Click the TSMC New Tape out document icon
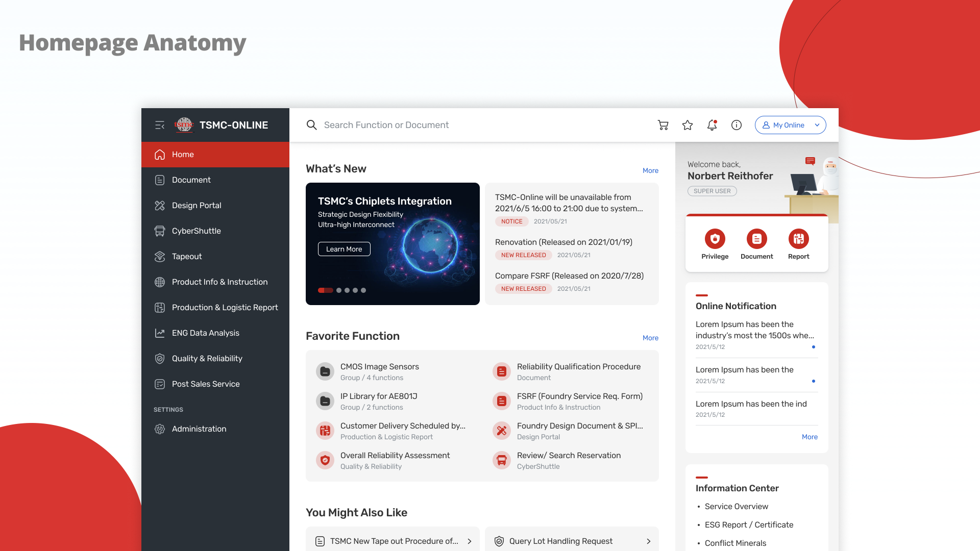980x551 pixels. (x=320, y=541)
